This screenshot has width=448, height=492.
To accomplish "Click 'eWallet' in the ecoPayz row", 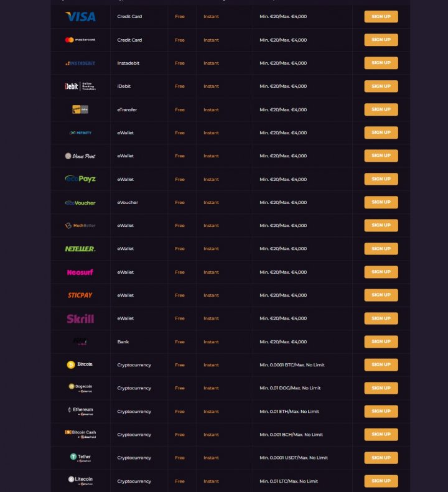I will pyautogui.click(x=125, y=179).
